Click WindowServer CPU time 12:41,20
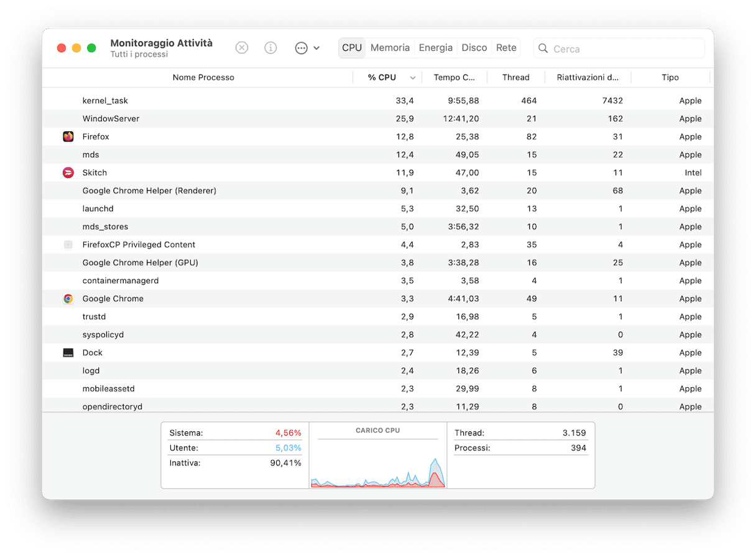The width and height of the screenshot is (756, 555). (x=461, y=119)
